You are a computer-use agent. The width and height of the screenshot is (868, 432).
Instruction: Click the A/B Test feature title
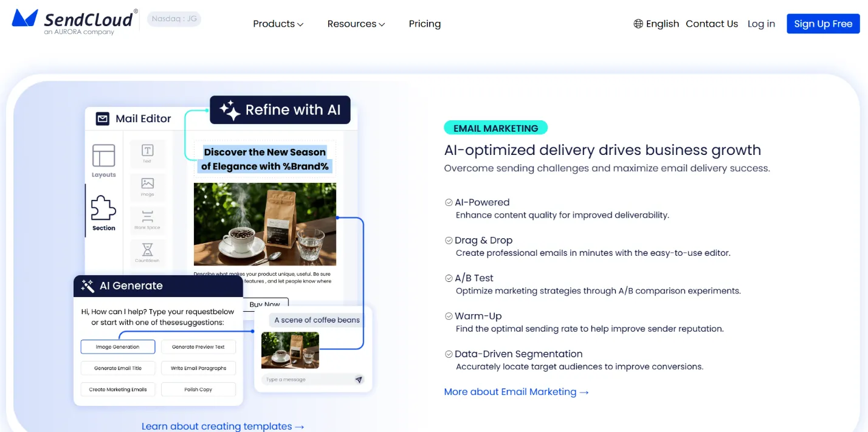474,278
